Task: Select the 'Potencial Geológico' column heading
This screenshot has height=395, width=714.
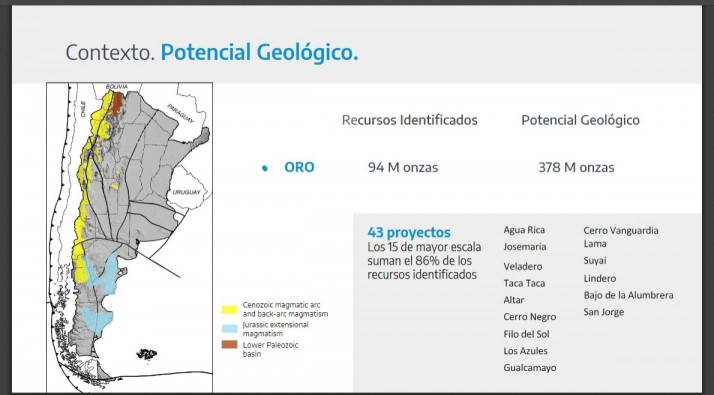Action: coord(580,120)
